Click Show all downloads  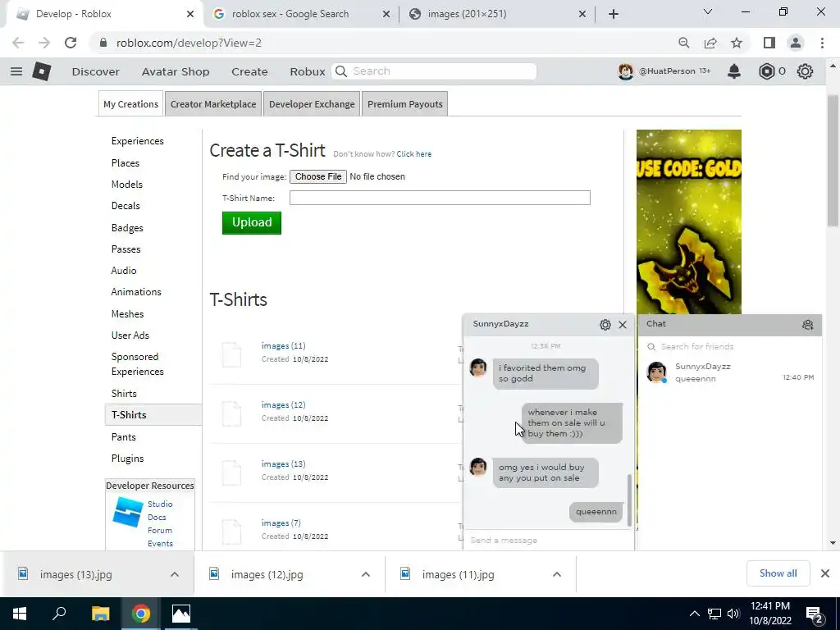[778, 573]
